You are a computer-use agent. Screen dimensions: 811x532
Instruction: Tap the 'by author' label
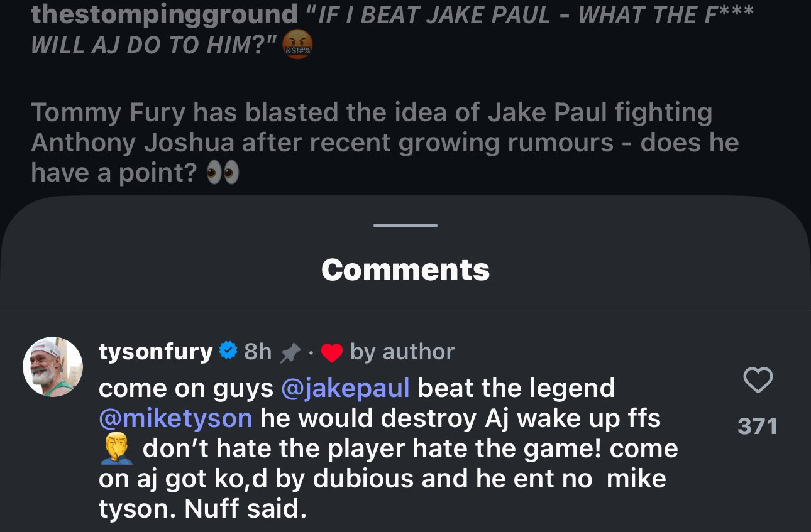(402, 352)
